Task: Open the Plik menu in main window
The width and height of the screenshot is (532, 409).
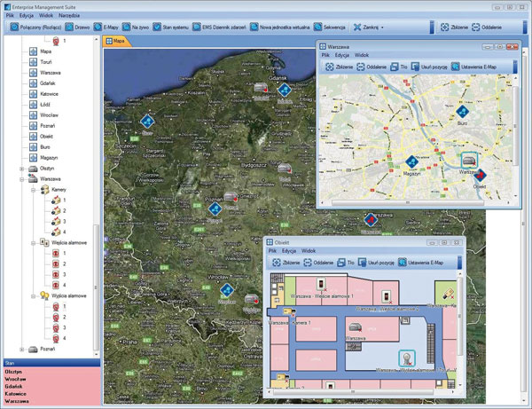Action: (x=10, y=15)
